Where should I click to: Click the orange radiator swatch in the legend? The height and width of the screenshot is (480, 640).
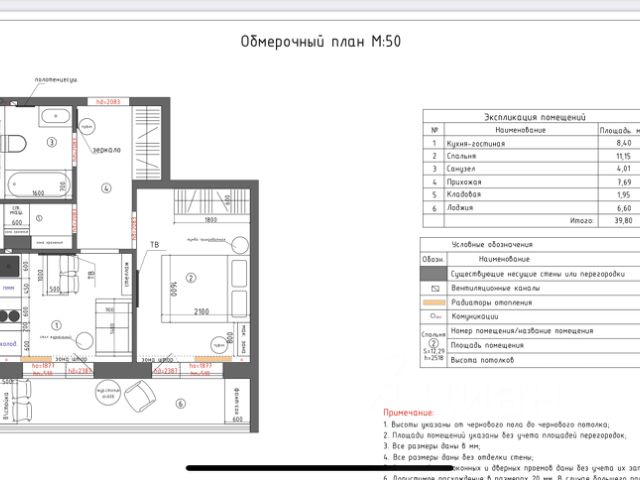pyautogui.click(x=434, y=303)
